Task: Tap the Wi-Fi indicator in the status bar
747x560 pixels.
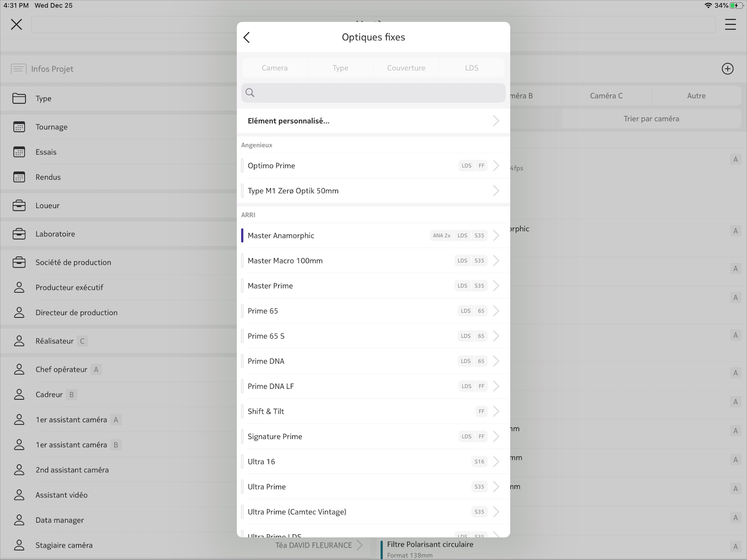Action: (x=708, y=6)
